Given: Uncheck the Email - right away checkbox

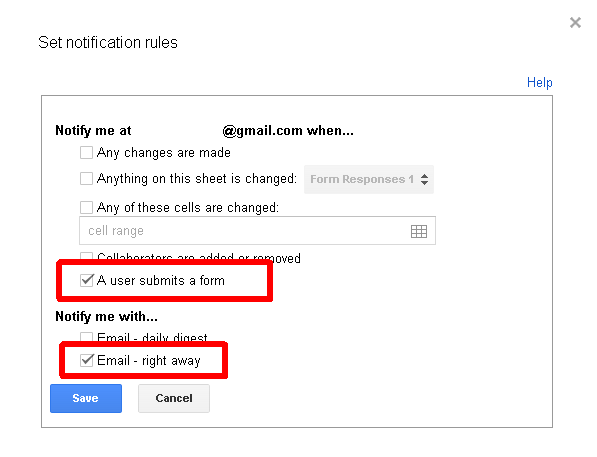Looking at the screenshot, I should click(87, 360).
